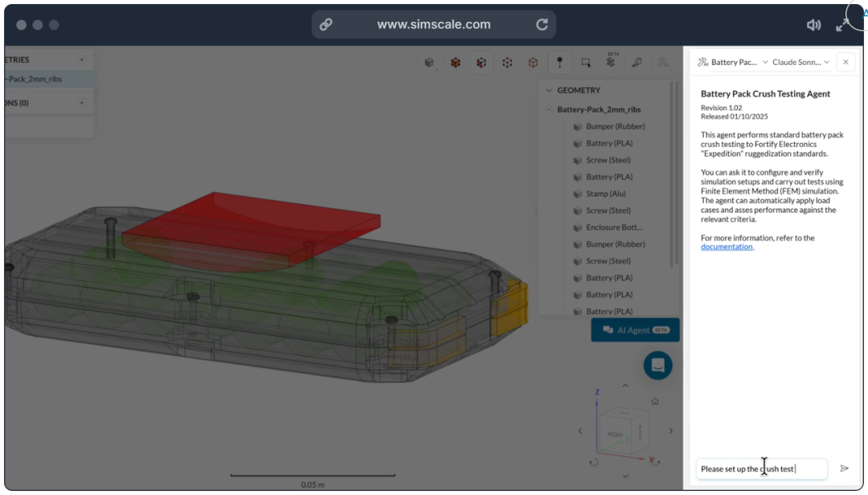Click the www.simscale.com address bar
Image resolution: width=868 pixels, height=495 pixels.
click(433, 24)
